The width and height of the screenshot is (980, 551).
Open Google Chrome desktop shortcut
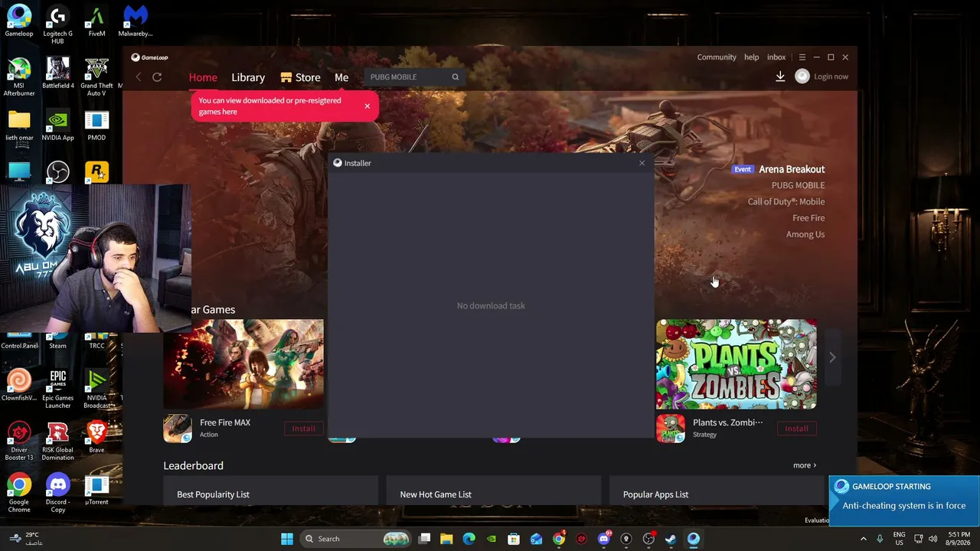coord(19,493)
